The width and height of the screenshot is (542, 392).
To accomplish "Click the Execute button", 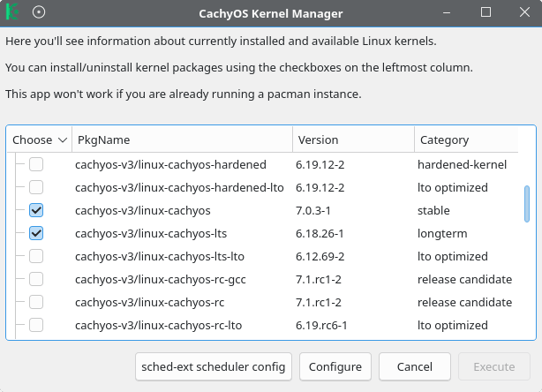I will [494, 366].
